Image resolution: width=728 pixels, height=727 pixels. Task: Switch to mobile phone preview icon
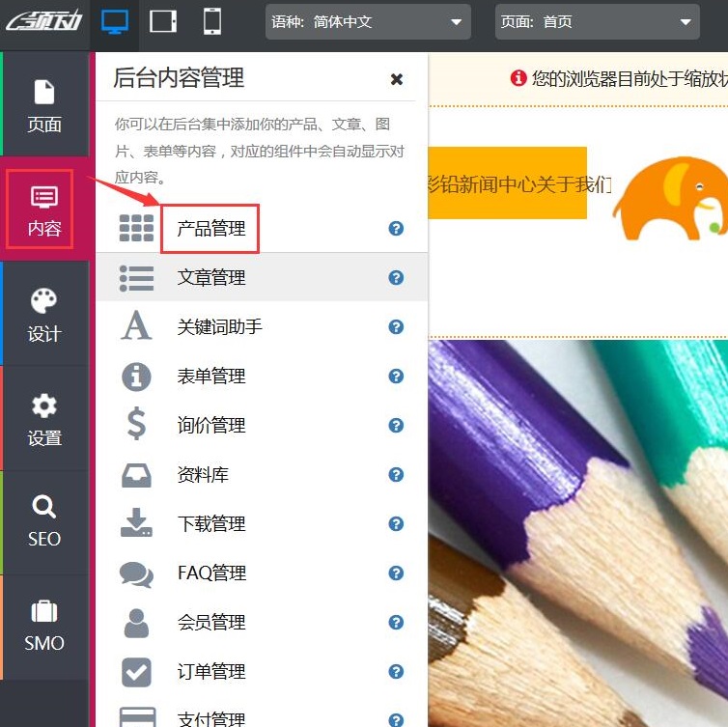(211, 21)
